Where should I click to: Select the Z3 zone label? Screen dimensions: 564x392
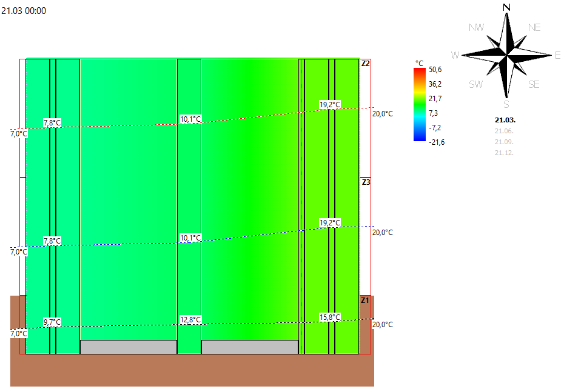[365, 182]
